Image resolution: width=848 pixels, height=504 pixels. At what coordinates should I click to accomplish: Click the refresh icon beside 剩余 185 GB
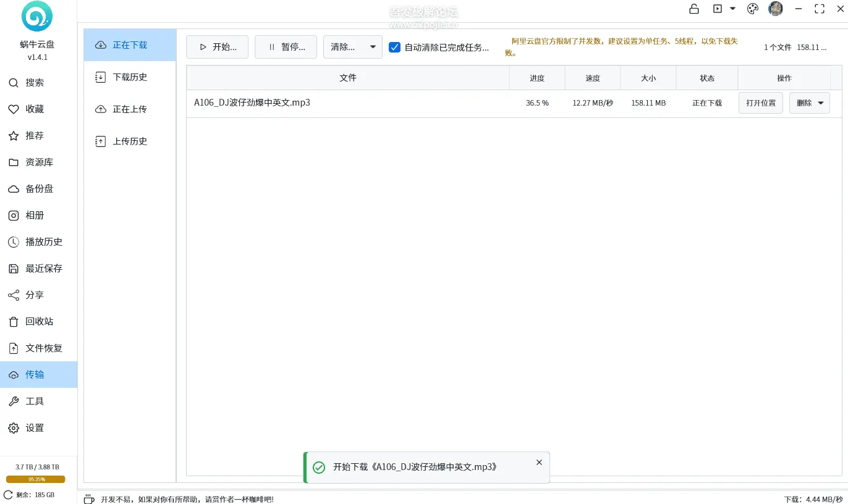(8, 495)
